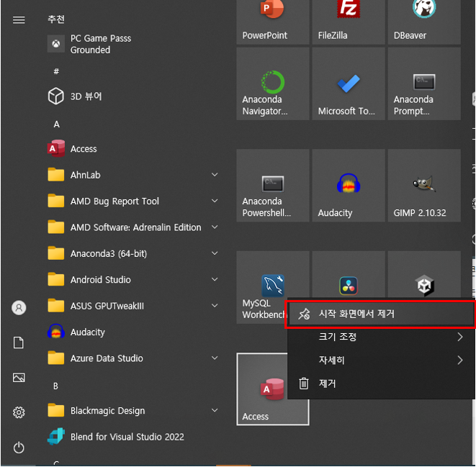This screenshot has width=476, height=467.
Task: Expand AhnLab folder chevron
Action: [x=215, y=175]
